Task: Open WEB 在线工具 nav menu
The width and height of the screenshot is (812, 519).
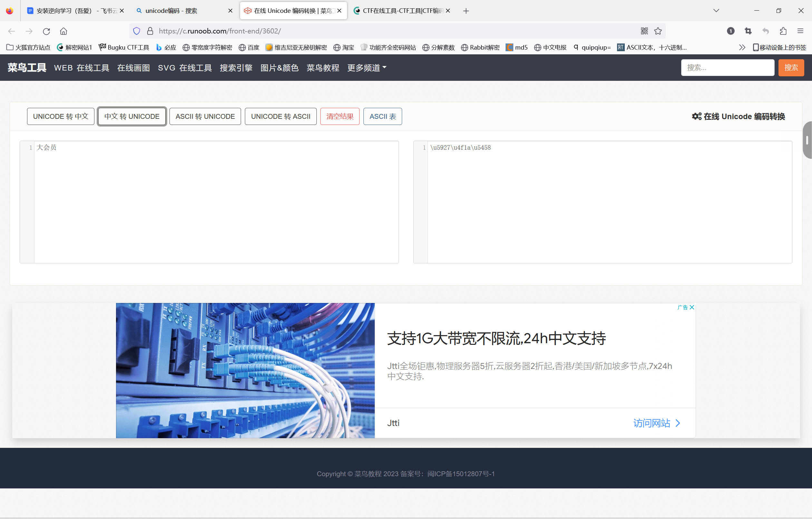Action: point(82,68)
